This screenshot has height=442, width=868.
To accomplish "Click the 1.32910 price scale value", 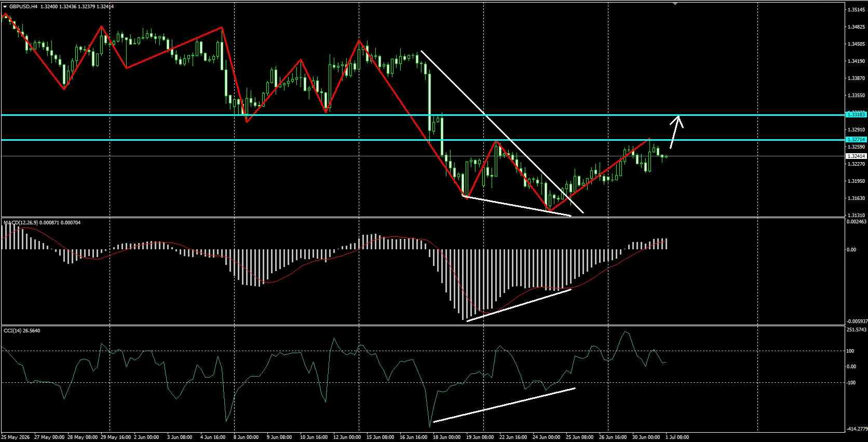I will tap(856, 130).
